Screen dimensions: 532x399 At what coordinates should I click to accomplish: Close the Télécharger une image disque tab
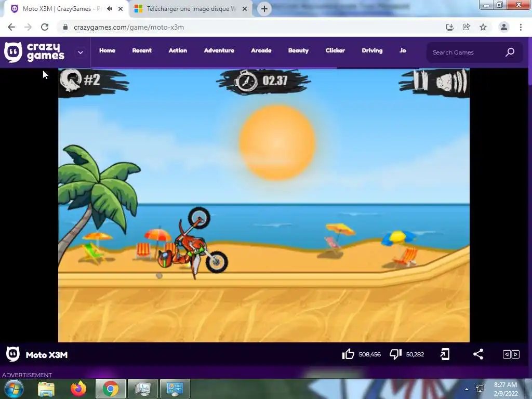tap(245, 9)
